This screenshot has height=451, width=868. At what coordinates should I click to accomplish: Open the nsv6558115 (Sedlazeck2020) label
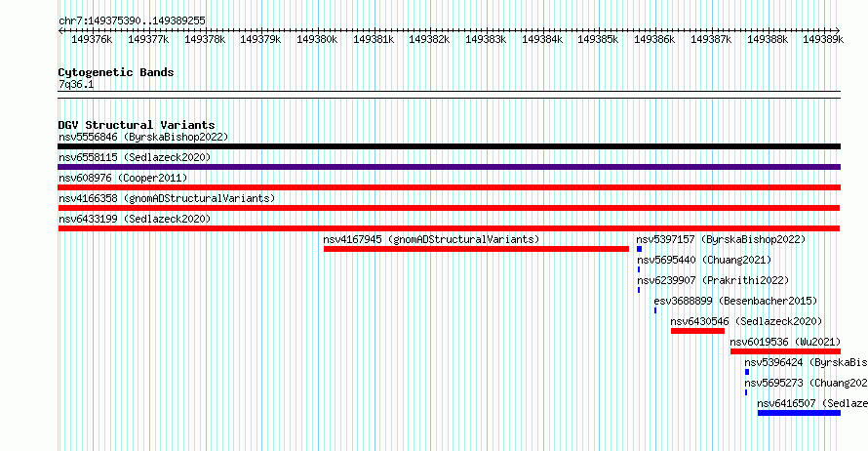coord(135,157)
